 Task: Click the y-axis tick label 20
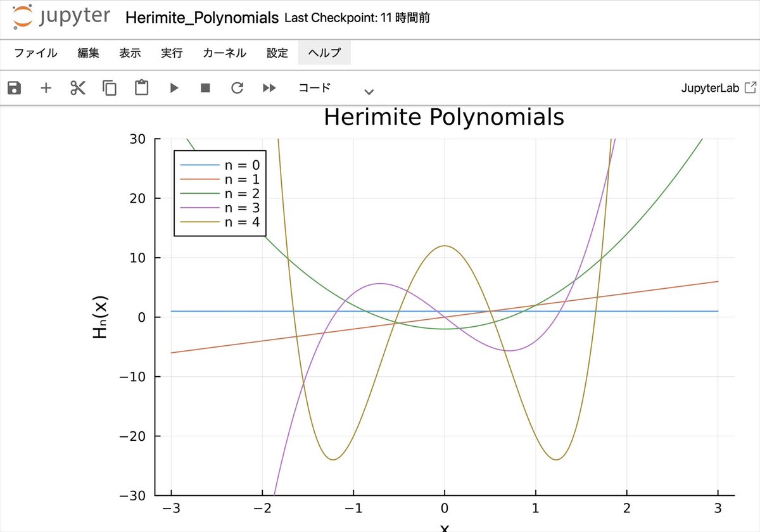137,198
